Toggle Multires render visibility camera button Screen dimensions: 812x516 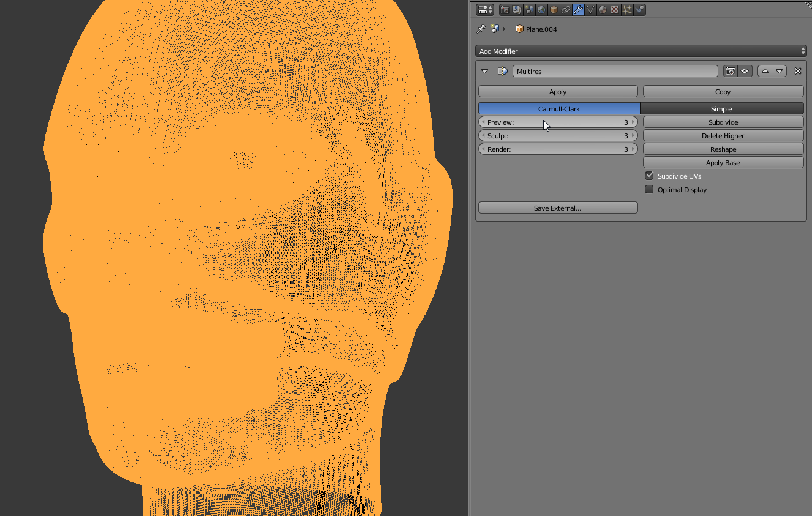[731, 71]
